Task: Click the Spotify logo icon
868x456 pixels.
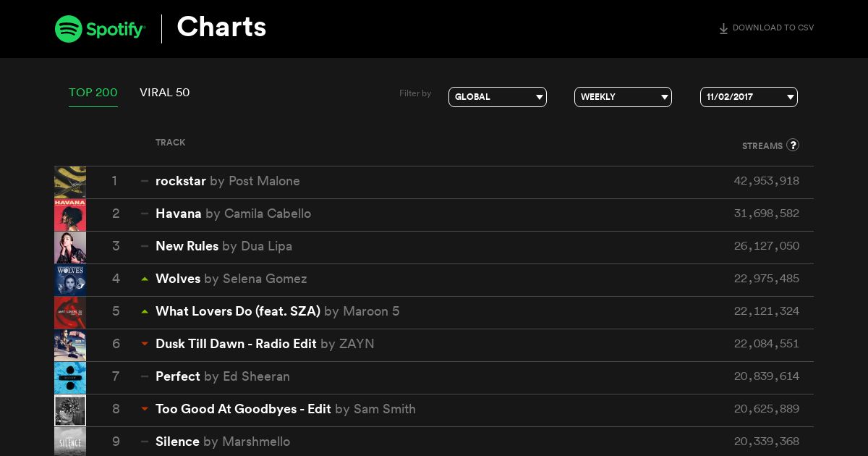Action: (x=69, y=29)
